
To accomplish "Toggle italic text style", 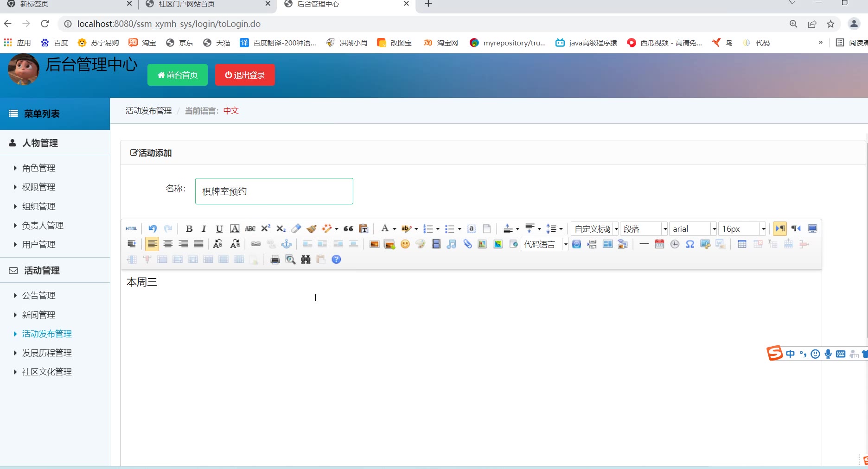I will tap(204, 228).
